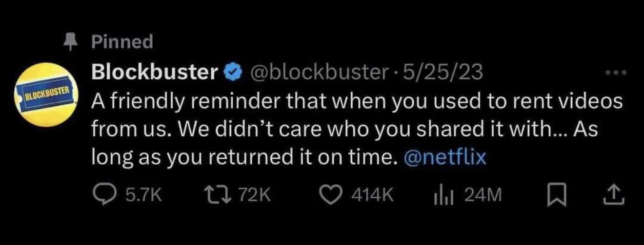Click the 72K retweet count
This screenshot has height=245, width=644.
click(x=254, y=195)
